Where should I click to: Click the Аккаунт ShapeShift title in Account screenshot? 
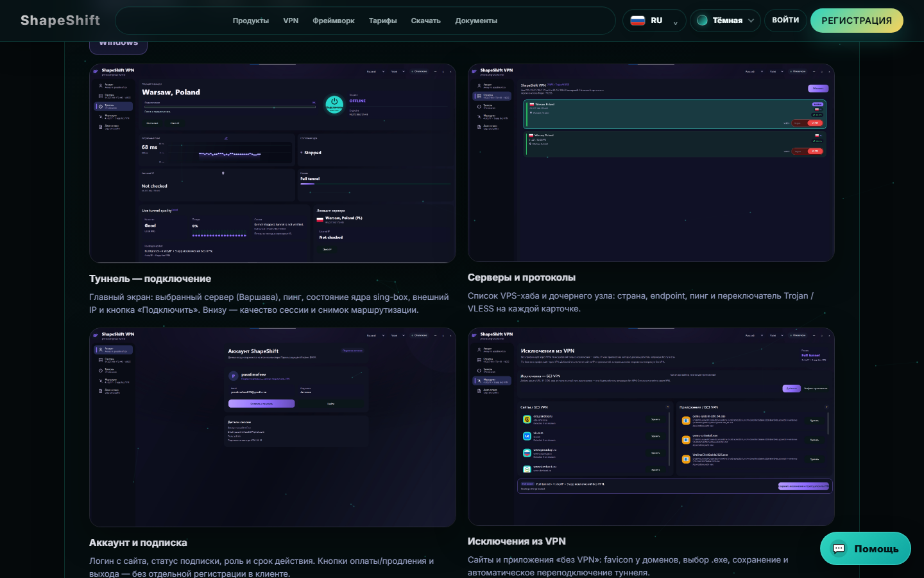tap(253, 351)
